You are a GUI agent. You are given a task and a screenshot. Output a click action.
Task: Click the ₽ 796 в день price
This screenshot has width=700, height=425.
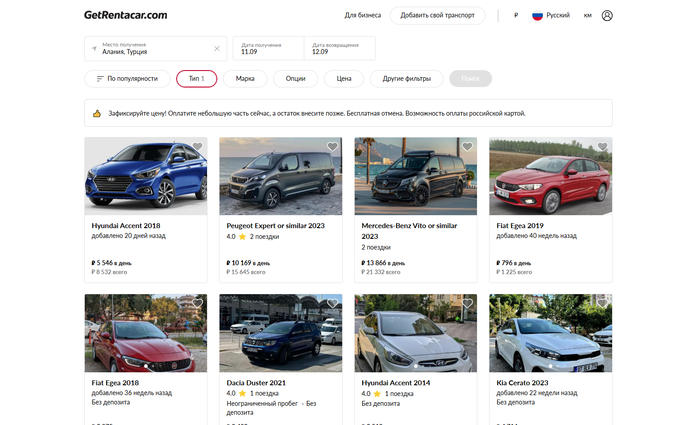point(514,263)
